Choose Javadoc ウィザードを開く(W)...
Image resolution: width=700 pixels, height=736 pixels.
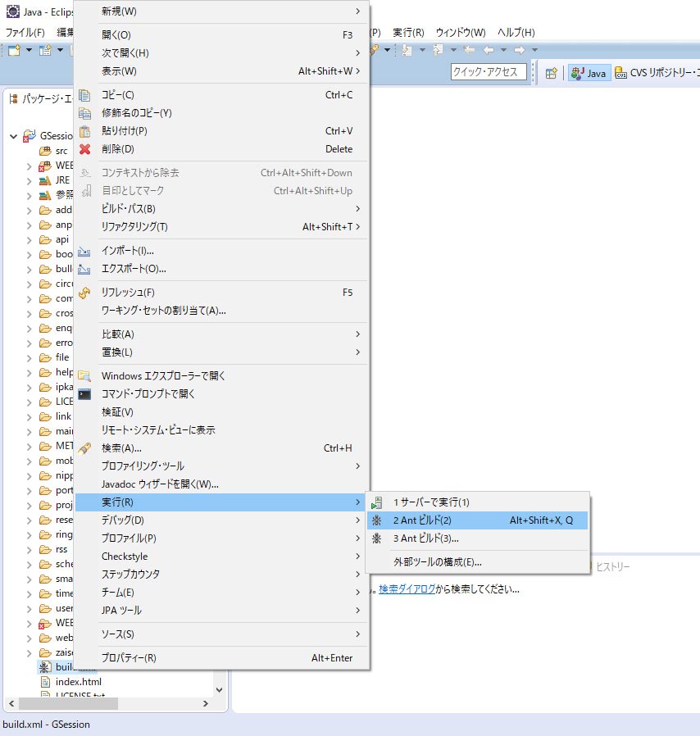(x=222, y=484)
